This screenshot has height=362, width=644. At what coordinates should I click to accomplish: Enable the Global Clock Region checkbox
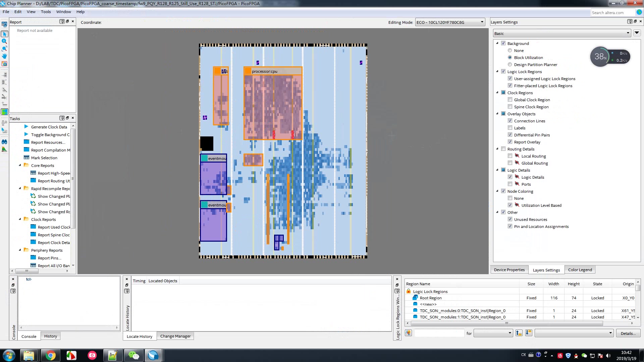(510, 99)
